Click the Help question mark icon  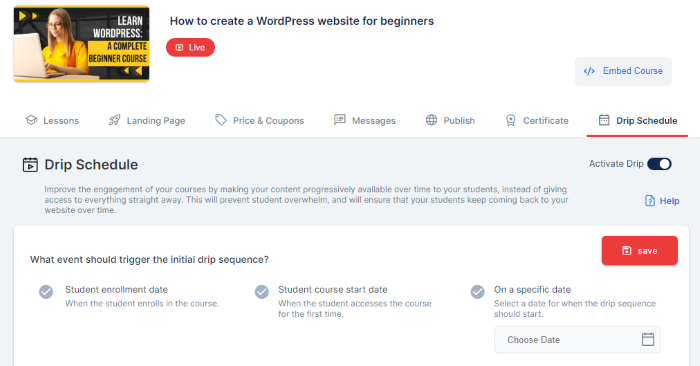pos(650,201)
